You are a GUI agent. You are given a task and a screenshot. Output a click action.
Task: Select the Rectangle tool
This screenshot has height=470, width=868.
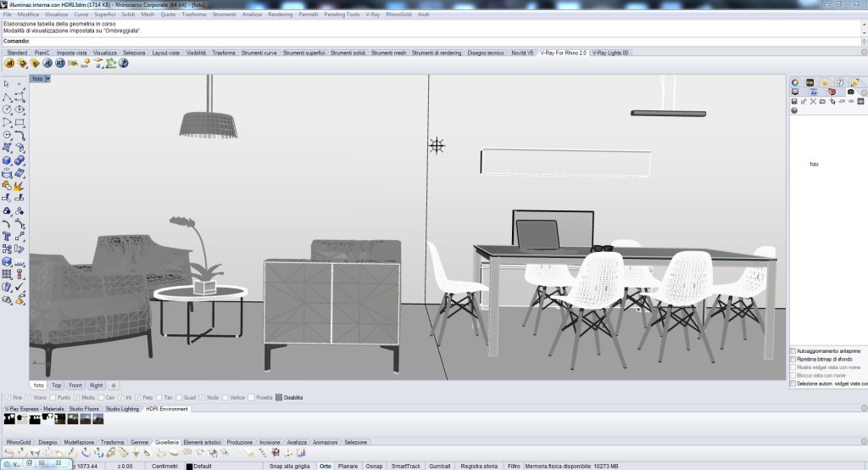(19, 122)
